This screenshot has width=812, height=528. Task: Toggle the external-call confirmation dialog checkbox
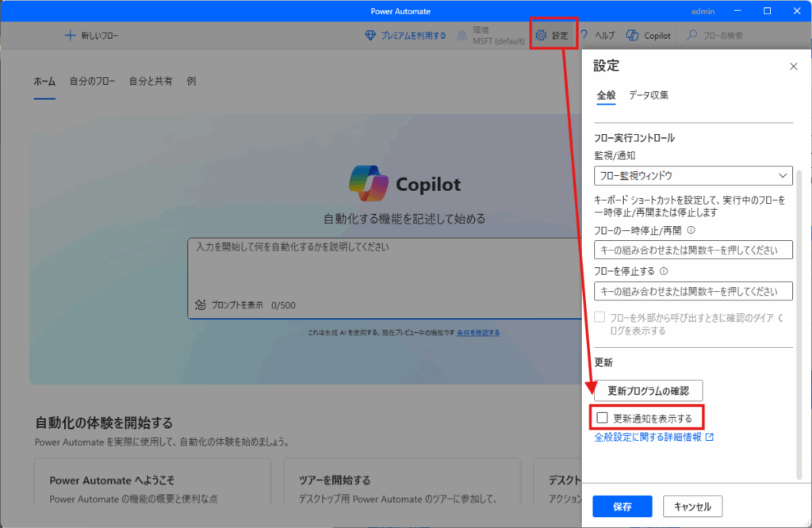pyautogui.click(x=599, y=317)
